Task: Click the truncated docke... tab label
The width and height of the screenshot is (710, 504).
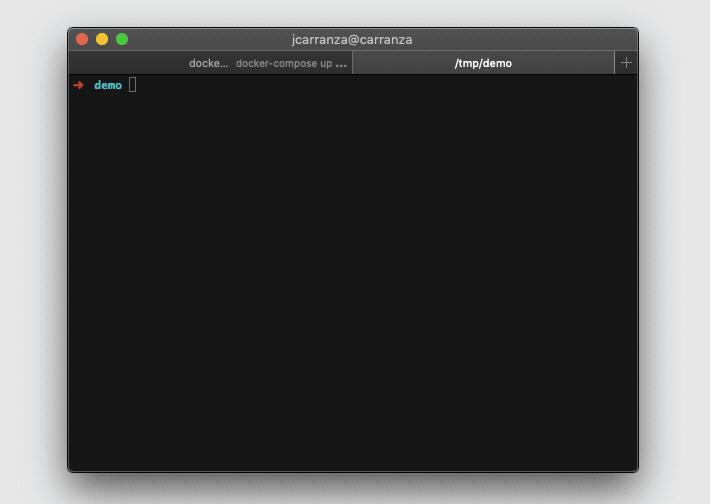Action: [208, 63]
